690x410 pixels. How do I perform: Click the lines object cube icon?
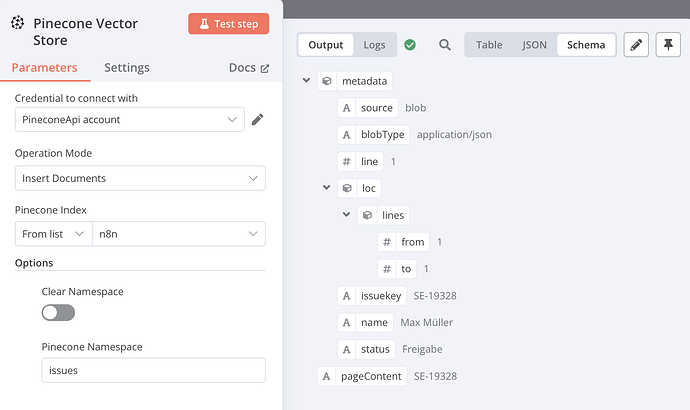pyautogui.click(x=367, y=215)
